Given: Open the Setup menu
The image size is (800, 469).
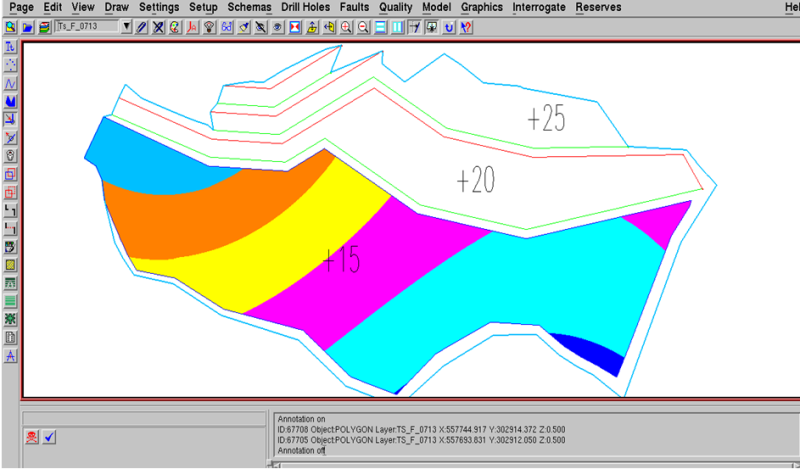Looking at the screenshot, I should (203, 7).
